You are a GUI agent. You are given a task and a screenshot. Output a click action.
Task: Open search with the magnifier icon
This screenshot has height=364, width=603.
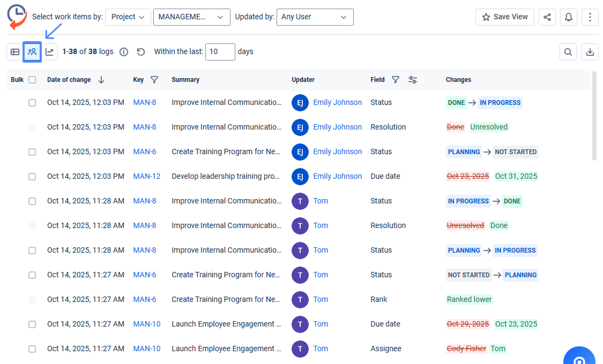[568, 52]
